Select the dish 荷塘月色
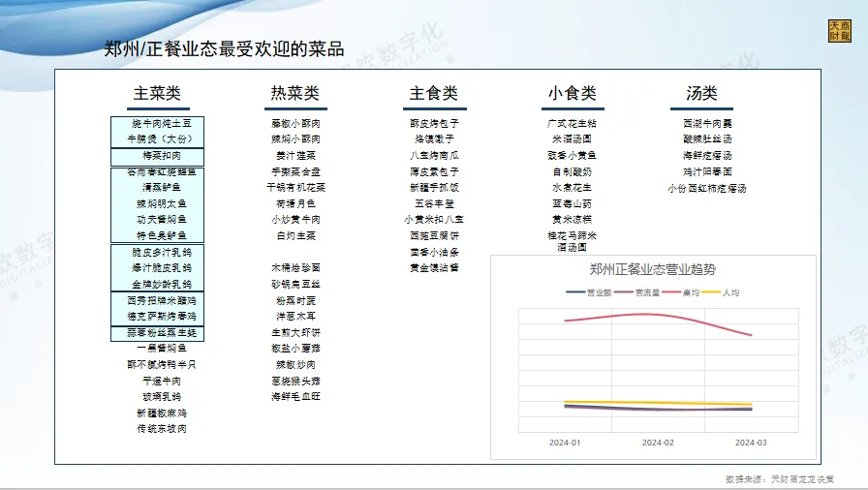868x490 pixels. [x=295, y=204]
